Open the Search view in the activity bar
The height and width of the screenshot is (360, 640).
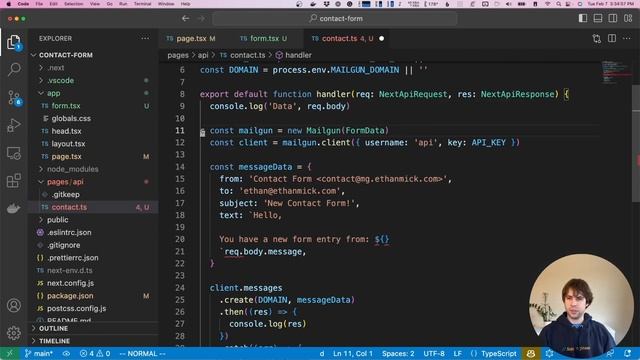14,69
